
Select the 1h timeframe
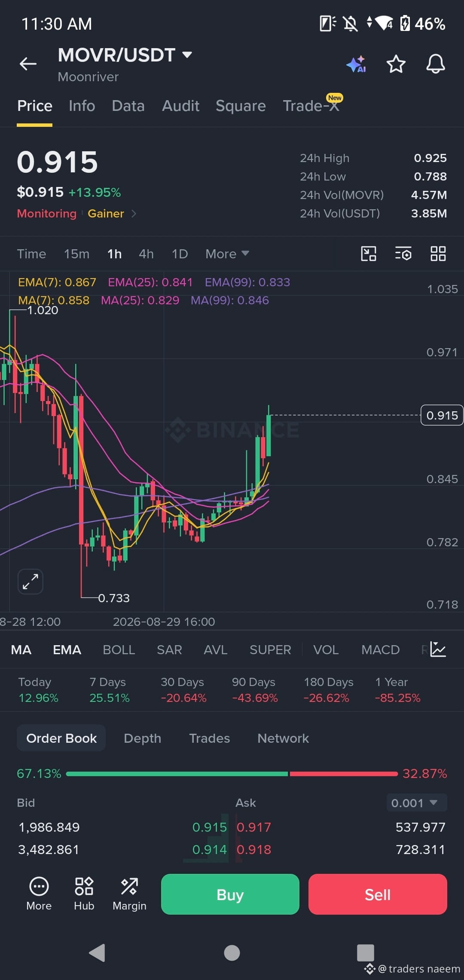point(114,254)
